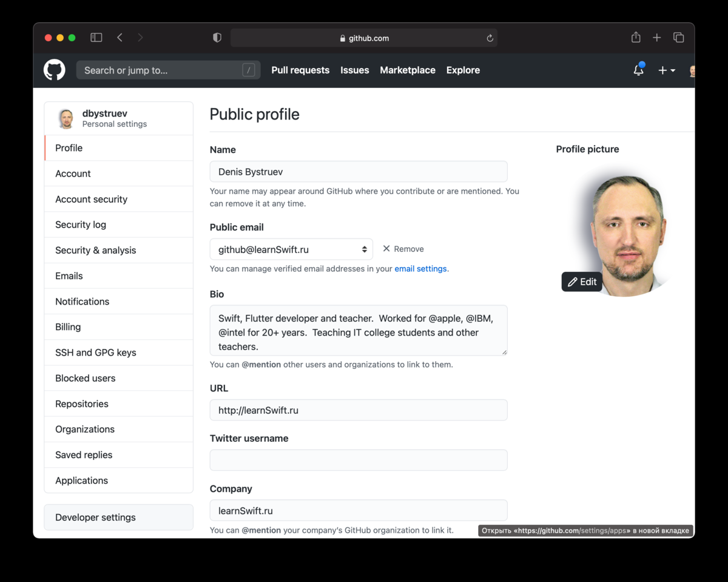Select Profile in settings sidebar
The image size is (728, 582).
pyautogui.click(x=119, y=148)
